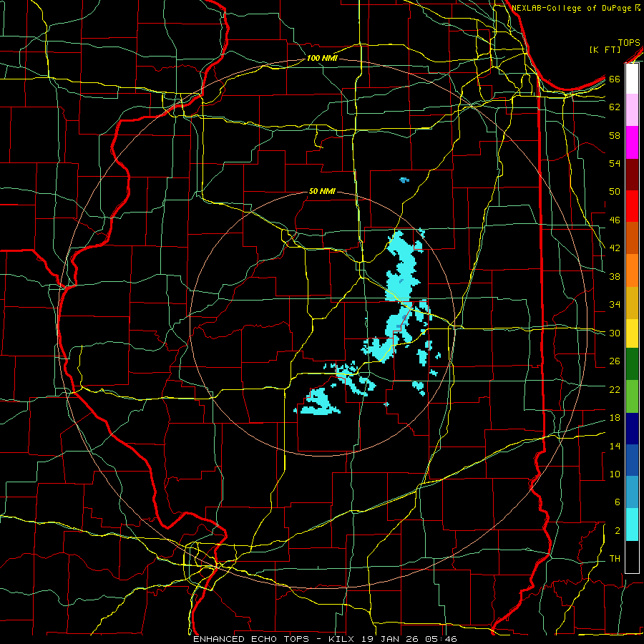Pick the magenta legend swatch

click(632, 142)
